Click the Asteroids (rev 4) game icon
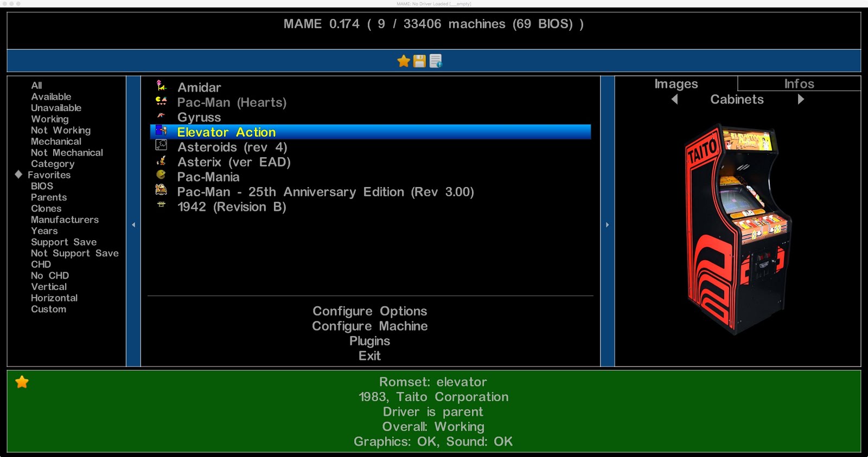Image resolution: width=868 pixels, height=457 pixels. pyautogui.click(x=161, y=145)
